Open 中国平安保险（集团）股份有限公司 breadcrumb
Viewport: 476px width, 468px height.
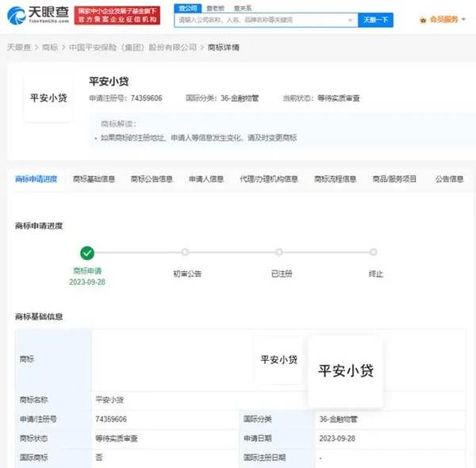[132, 48]
